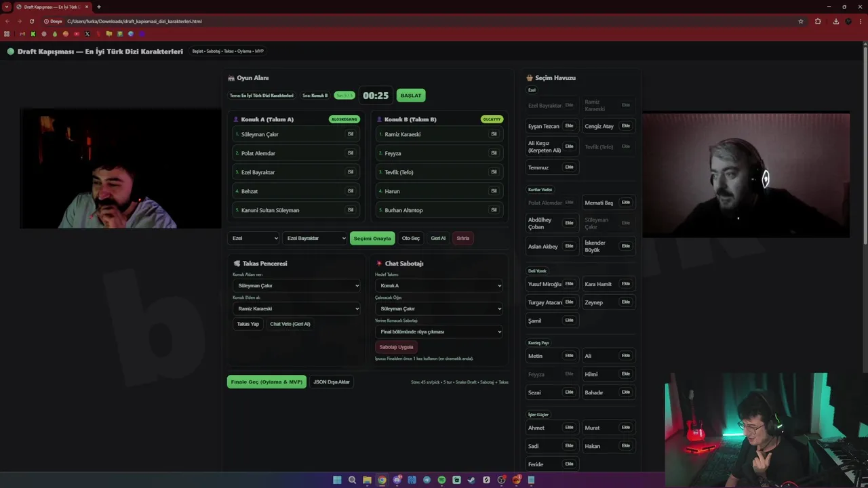Open the Hedef Takım dropdown
This screenshot has width=868, height=488.
point(439,285)
